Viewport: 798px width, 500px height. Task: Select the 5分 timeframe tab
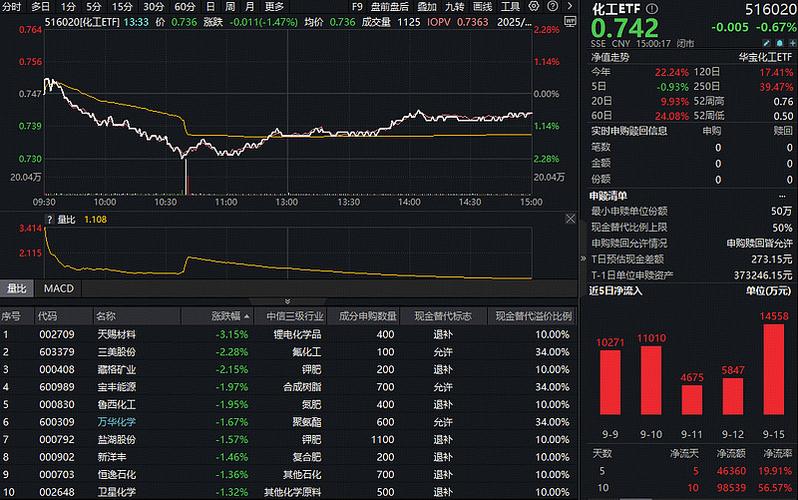coord(93,6)
